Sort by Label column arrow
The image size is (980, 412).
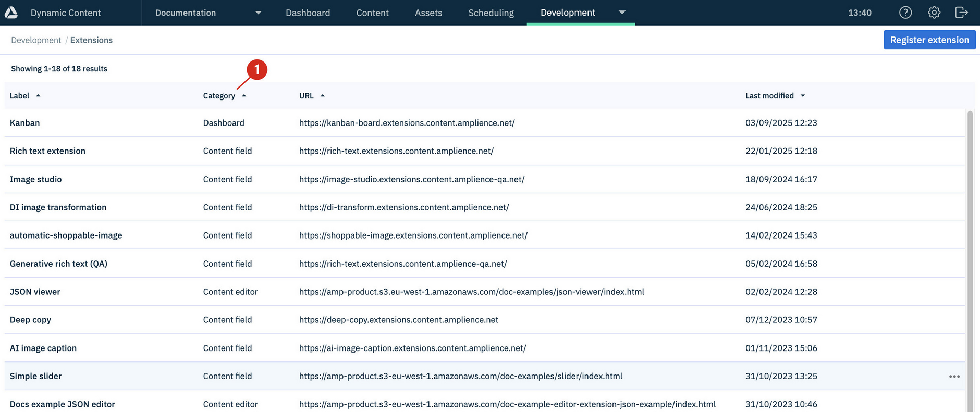38,96
